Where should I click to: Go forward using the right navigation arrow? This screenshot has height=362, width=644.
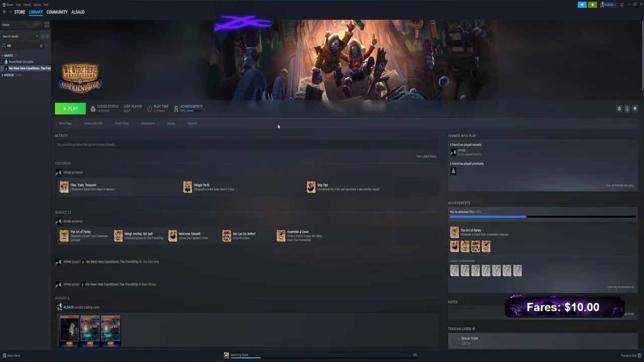click(11, 12)
